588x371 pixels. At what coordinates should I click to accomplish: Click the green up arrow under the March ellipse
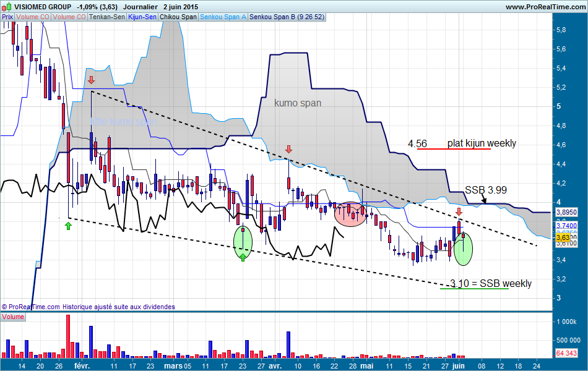[243, 257]
